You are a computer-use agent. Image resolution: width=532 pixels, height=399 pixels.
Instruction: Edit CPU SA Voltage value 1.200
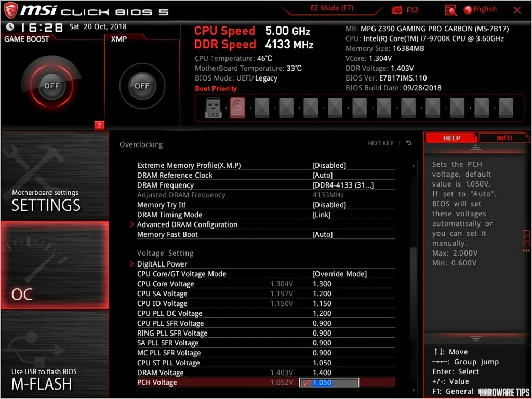click(x=322, y=294)
